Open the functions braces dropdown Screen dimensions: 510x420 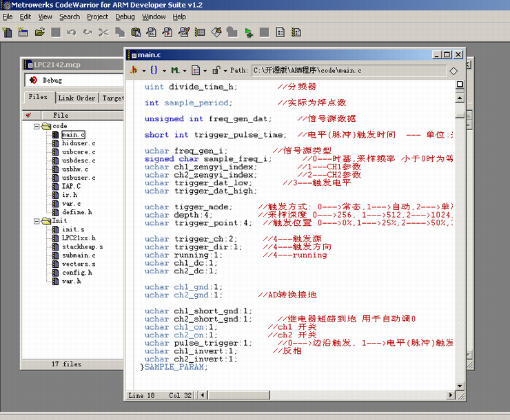(154, 70)
